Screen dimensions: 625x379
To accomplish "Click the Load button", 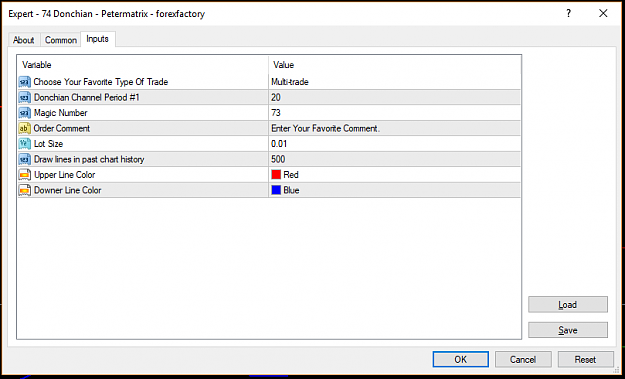I will 568,305.
